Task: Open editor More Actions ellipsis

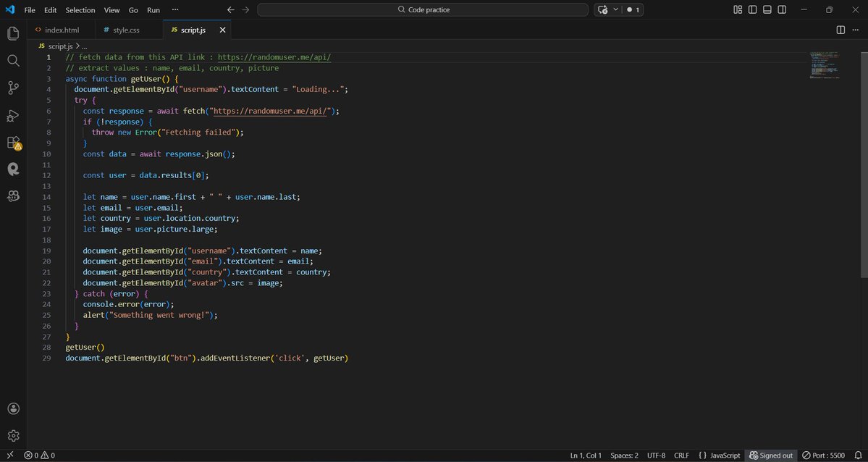Action: pos(856,30)
